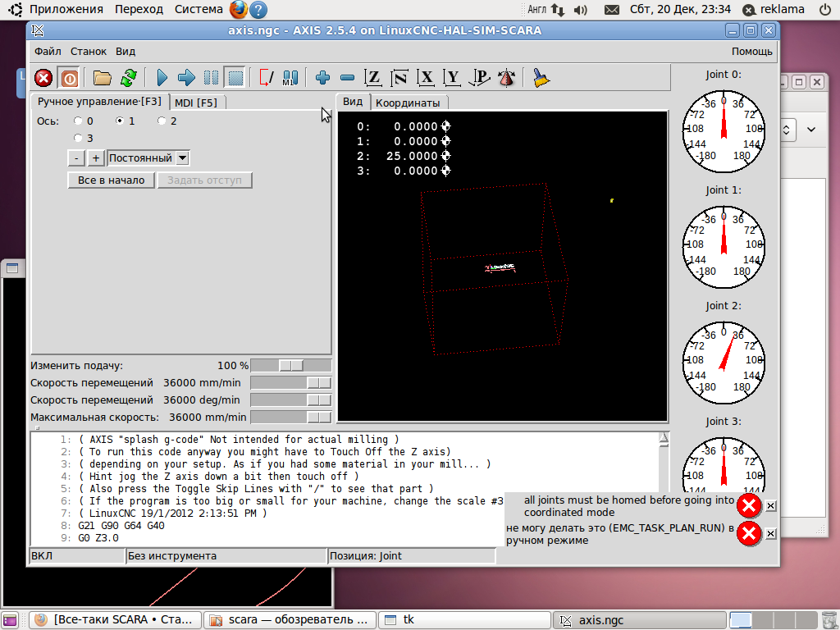Select the perspective view icon
840x630 pixels.
point(481,78)
